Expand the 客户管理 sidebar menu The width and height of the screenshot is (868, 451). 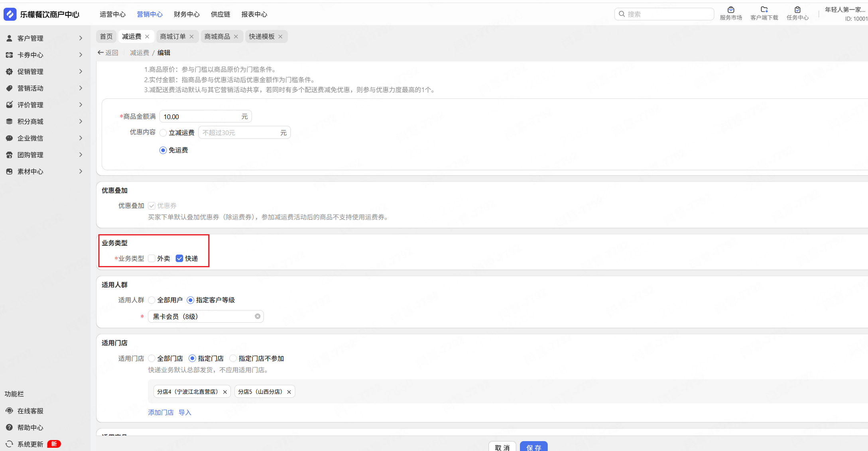(x=45, y=38)
